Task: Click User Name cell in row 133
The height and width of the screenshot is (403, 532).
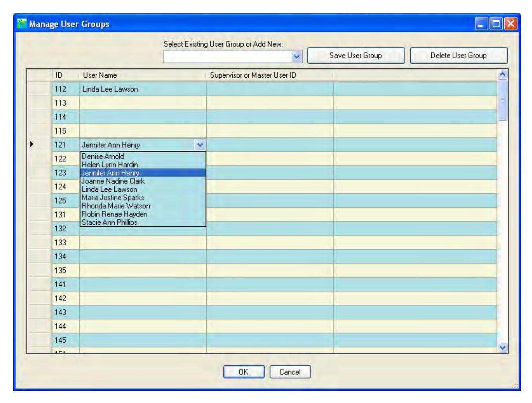Action: [143, 243]
